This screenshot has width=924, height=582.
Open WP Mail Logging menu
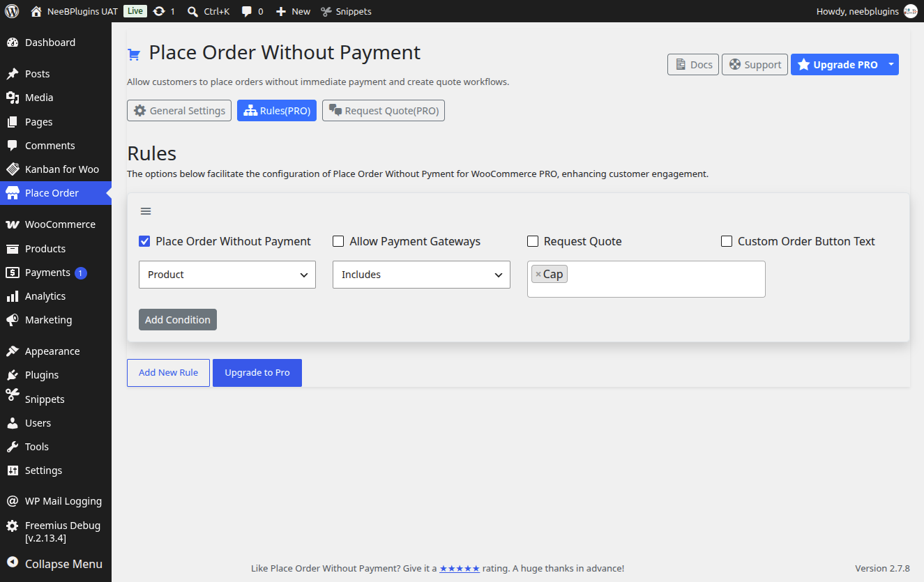tap(56, 501)
